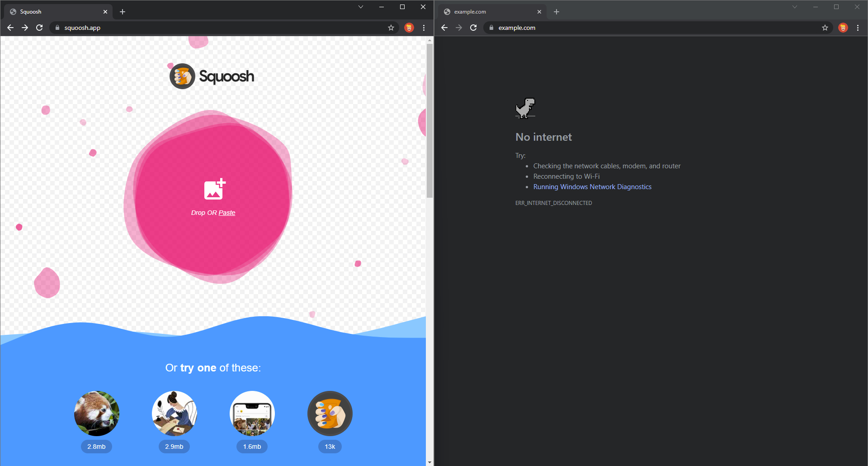Click the dinosaur icon on the error page
This screenshot has width=868, height=466.
click(525, 108)
